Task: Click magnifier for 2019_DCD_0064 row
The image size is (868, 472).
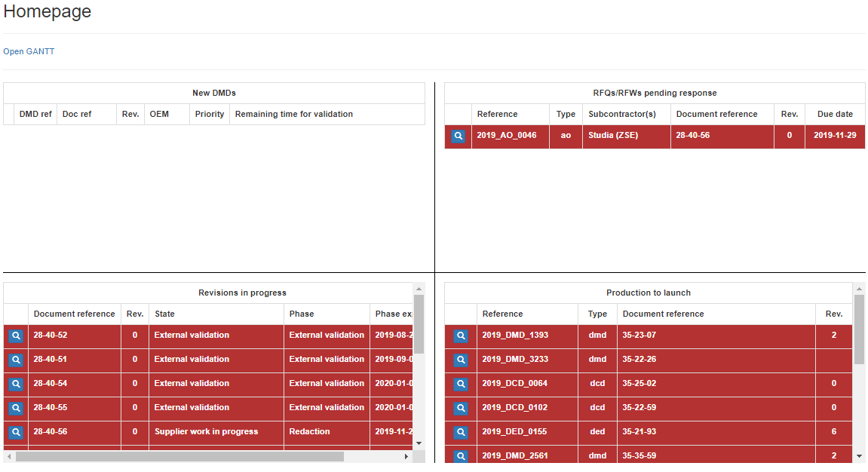Action: [x=461, y=385]
